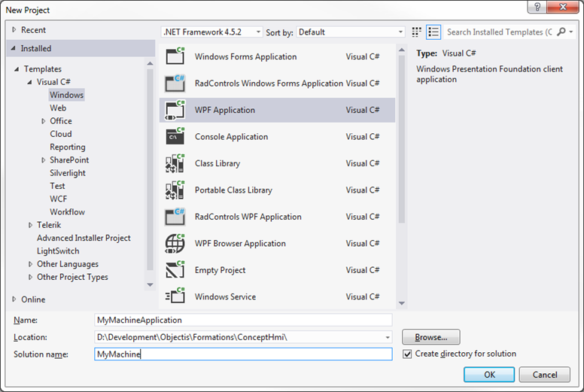Expand the Recent section
Image resolution: width=584 pixels, height=392 pixels.
14,29
